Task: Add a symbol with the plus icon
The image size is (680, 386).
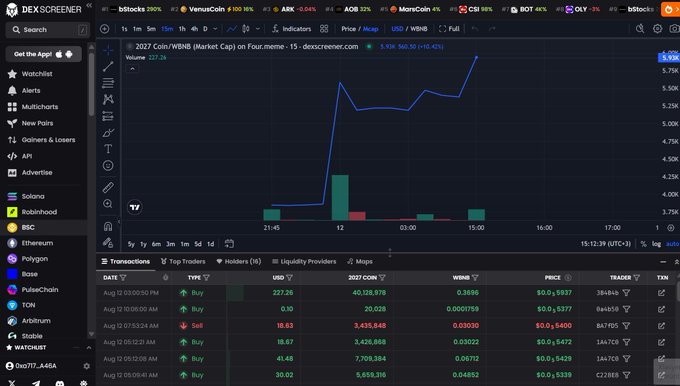Action: tap(105, 29)
